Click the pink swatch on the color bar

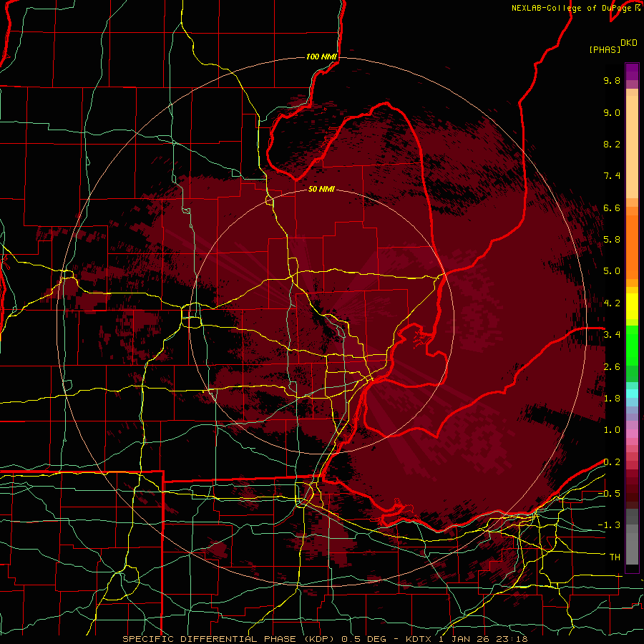tap(632, 434)
